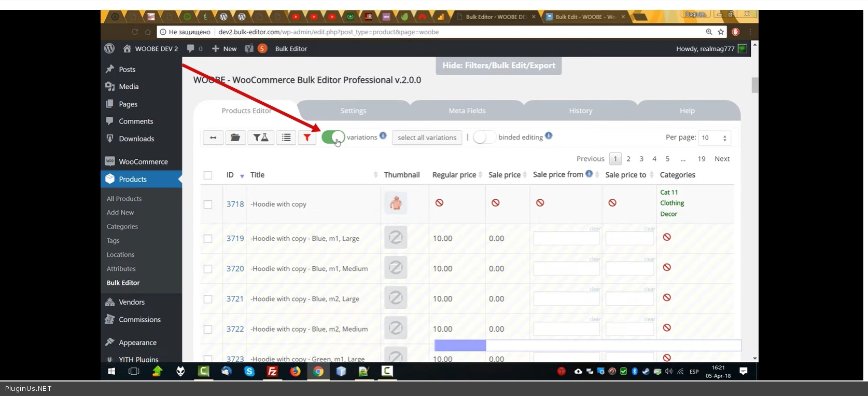Click the list icon in the toolbar
This screenshot has height=396, width=868.
(286, 138)
